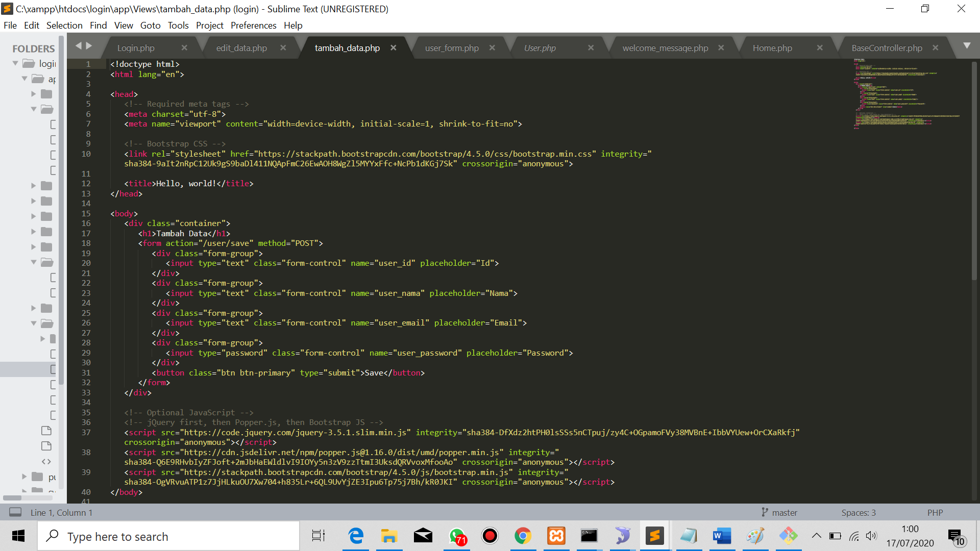The image size is (980, 551).
Task: Open Microsoft Edge from taskbar
Action: [355, 536]
